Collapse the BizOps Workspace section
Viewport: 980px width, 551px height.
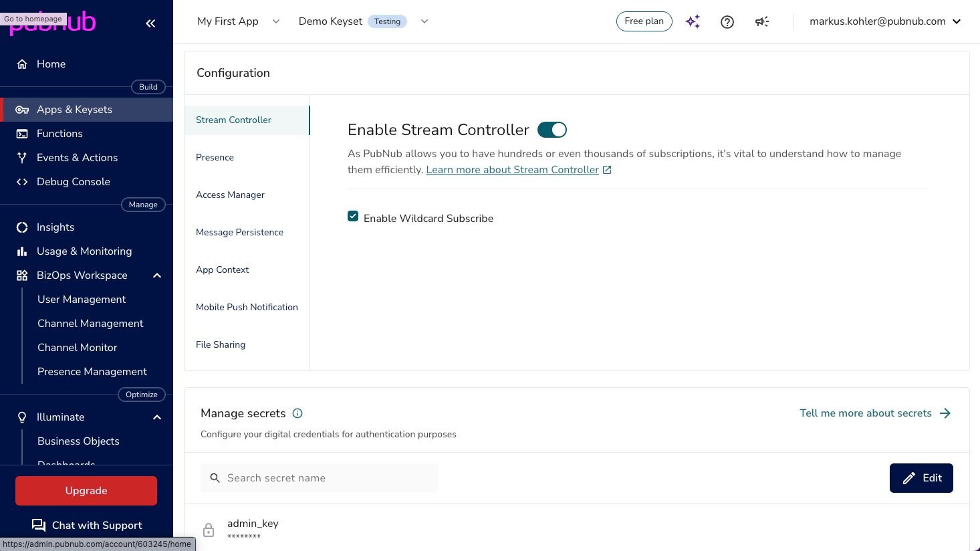157,275
